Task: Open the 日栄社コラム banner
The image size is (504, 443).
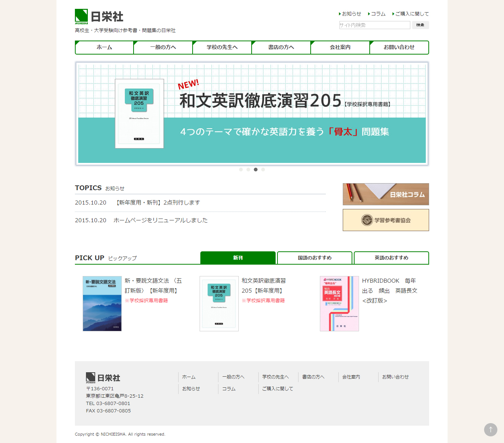Action: click(386, 194)
